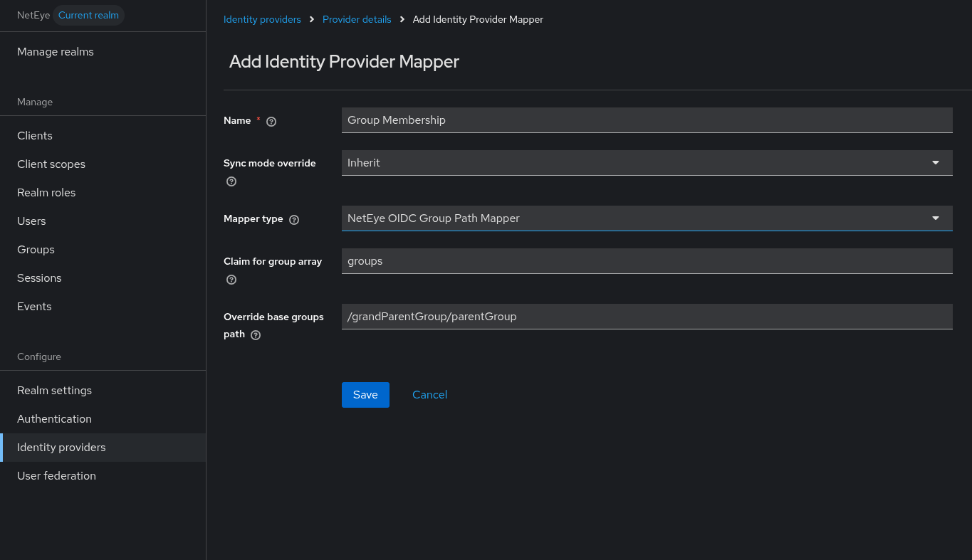Open the help tooltip beside the Name field
This screenshot has height=560, width=972.
pos(271,121)
